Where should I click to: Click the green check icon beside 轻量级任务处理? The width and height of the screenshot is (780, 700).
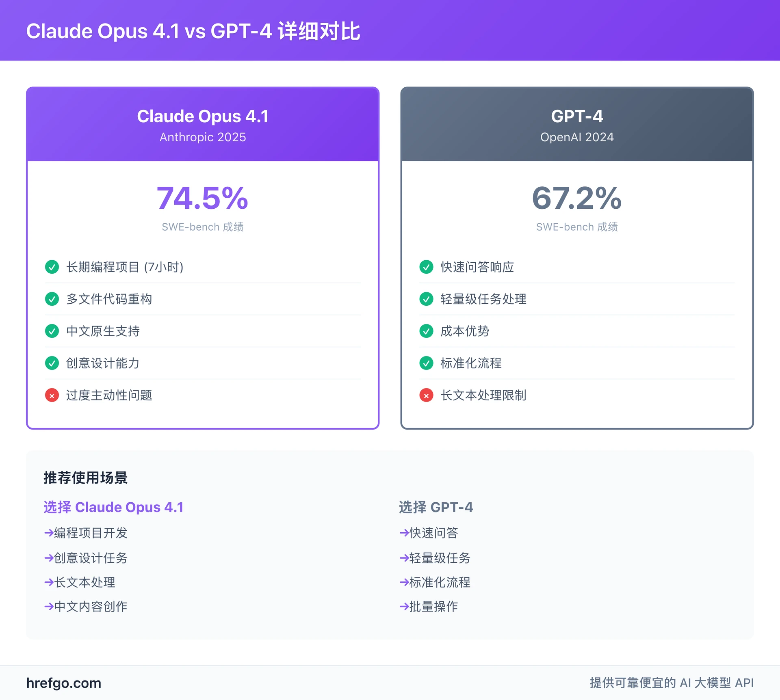426,299
